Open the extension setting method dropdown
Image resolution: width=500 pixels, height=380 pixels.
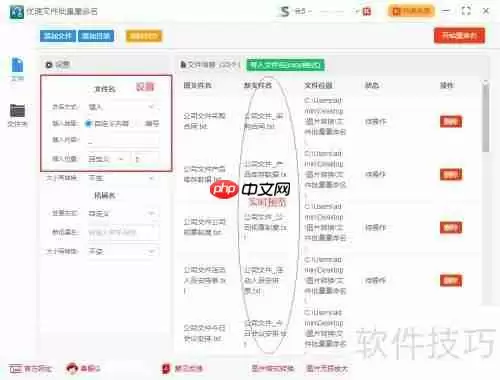click(x=122, y=213)
